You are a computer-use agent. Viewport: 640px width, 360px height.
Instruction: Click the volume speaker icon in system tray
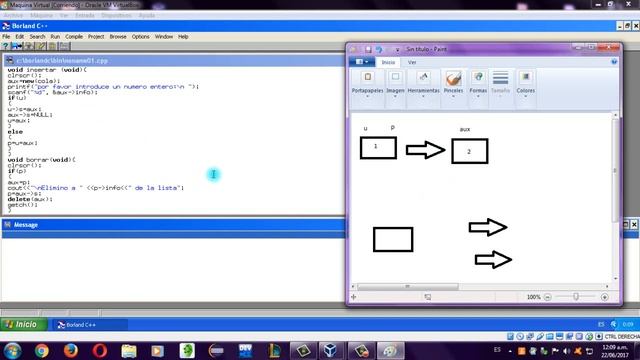point(566,351)
